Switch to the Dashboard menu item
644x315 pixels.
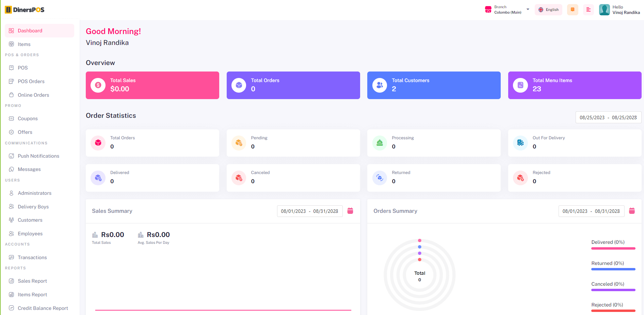[x=30, y=30]
